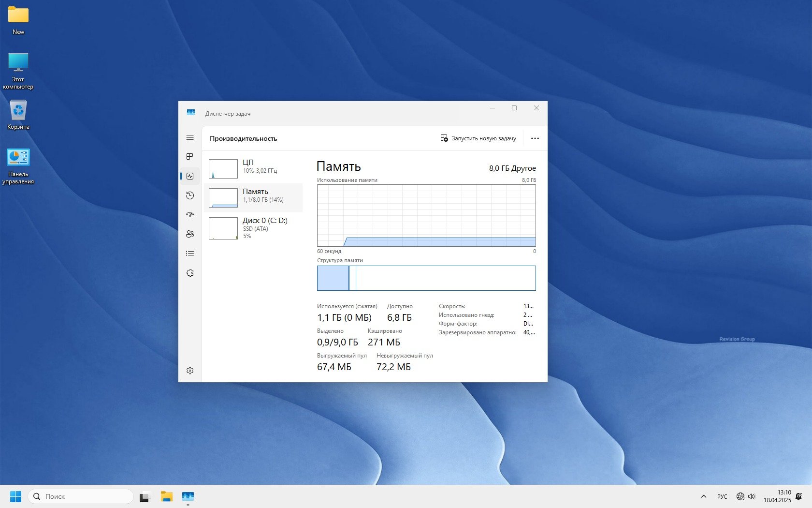The image size is (812, 508).
Task: Click the memory usage graph
Action: point(426,215)
